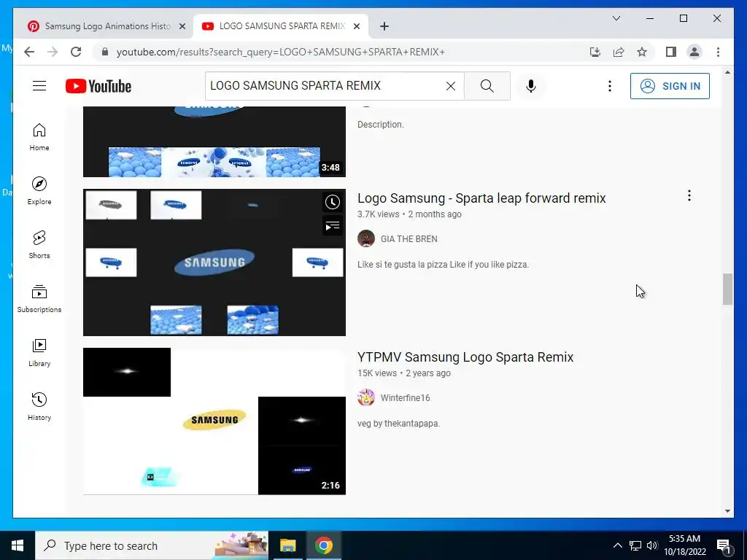Click the scrollbar up arrow
This screenshot has height=560, width=747.
click(727, 72)
